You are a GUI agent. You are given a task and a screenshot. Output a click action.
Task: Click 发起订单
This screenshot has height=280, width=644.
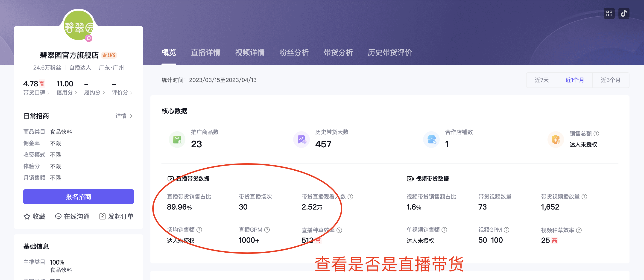(117, 216)
